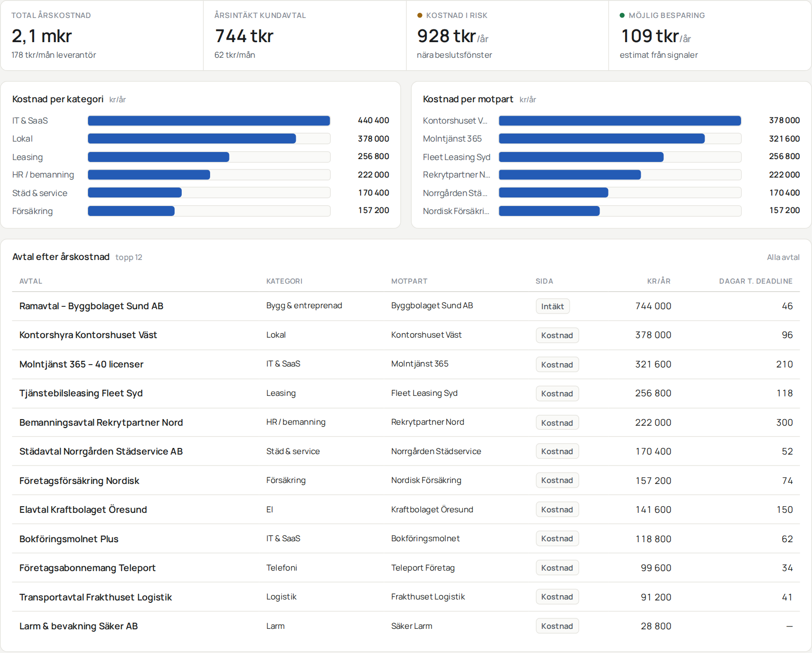The height and width of the screenshot is (653, 812).
Task: Click the Möjlig besparing value 109 tkr
Action: (x=650, y=36)
